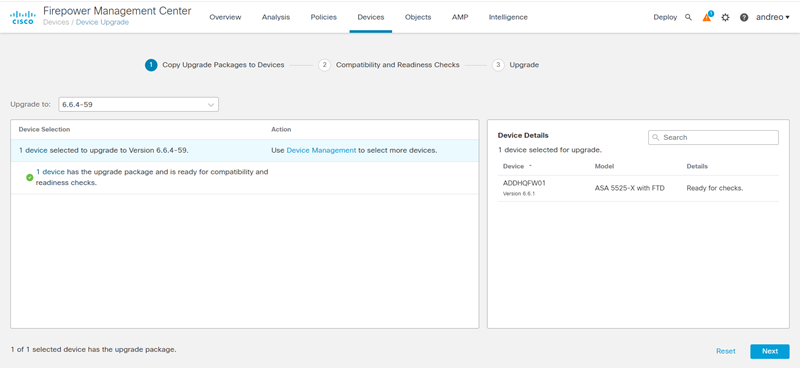Screen dimensions: 800x368
Task: Click the Reset link
Action: (726, 351)
